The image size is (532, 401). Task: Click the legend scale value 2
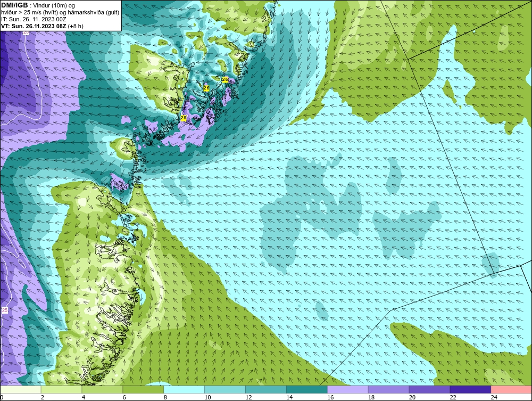click(43, 397)
